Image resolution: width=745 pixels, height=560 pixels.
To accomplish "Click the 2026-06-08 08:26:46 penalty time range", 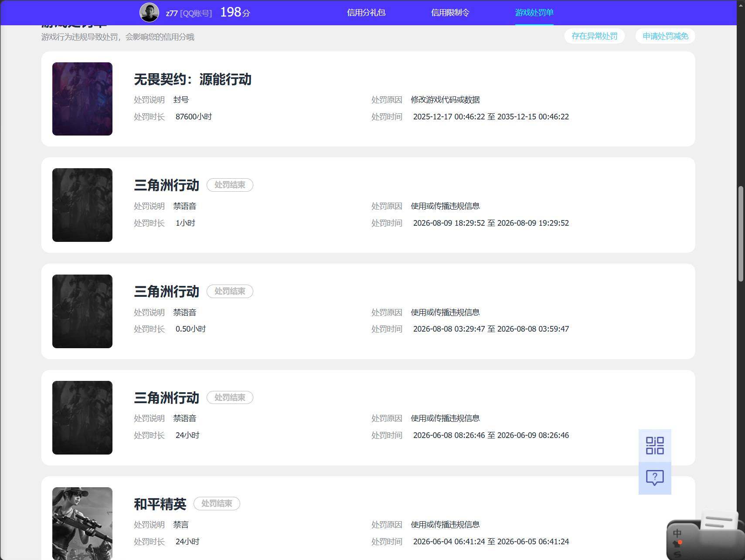I will (x=491, y=435).
